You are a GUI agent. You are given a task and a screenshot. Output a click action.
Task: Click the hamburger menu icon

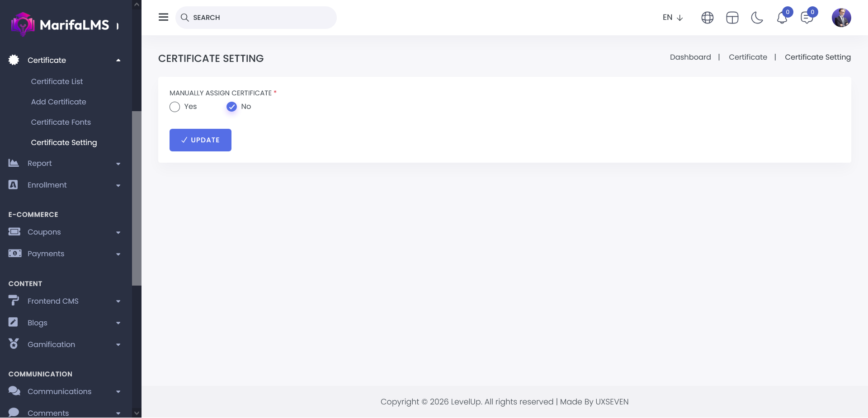coord(163,17)
